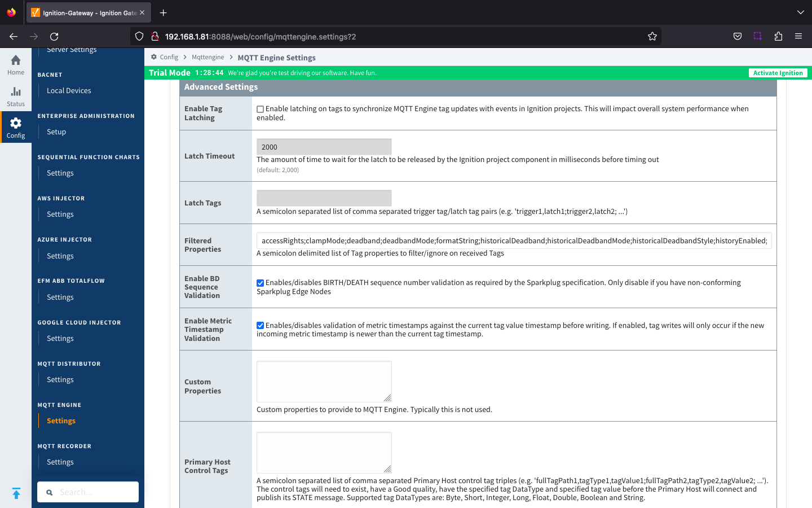This screenshot has height=508, width=812.
Task: Click the insecure connection lock icon
Action: click(x=155, y=36)
